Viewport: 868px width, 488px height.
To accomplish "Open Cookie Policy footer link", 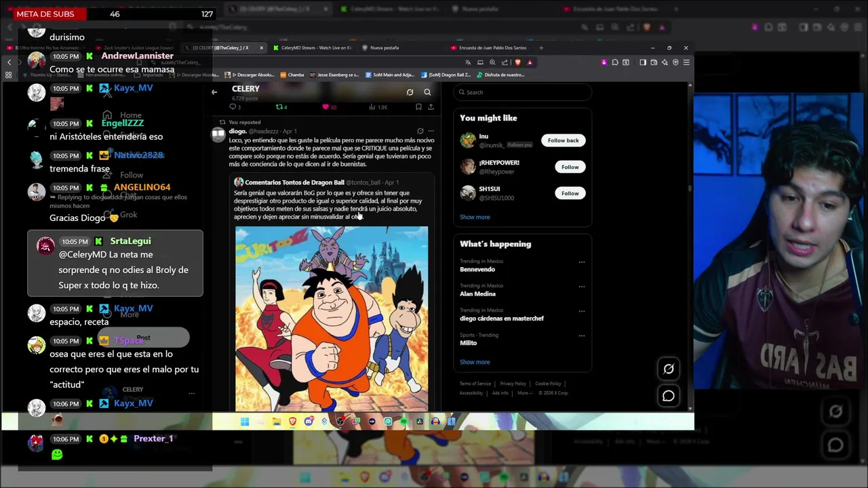I will coord(548,384).
